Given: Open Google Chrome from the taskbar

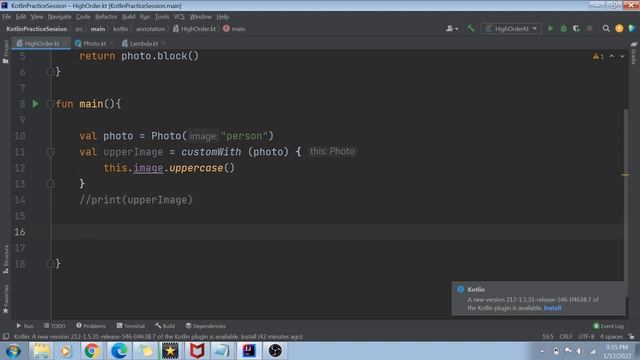Looking at the screenshot, I should (92, 351).
